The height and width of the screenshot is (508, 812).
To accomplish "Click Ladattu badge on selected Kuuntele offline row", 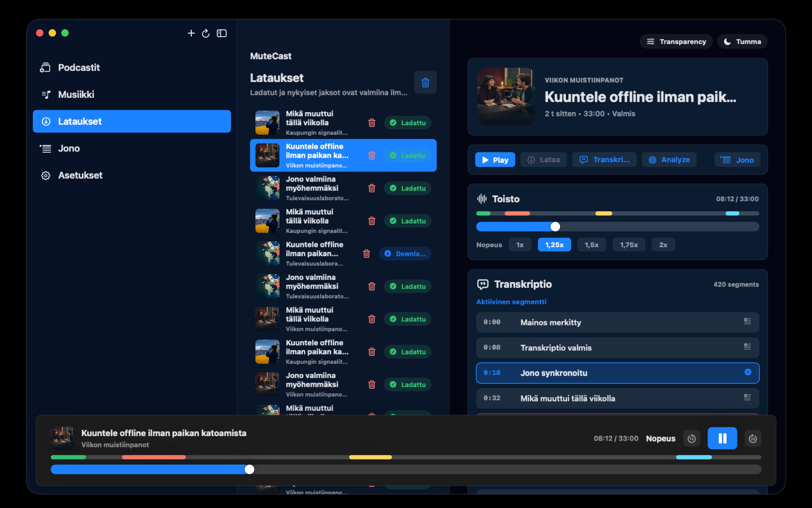I will coord(408,155).
